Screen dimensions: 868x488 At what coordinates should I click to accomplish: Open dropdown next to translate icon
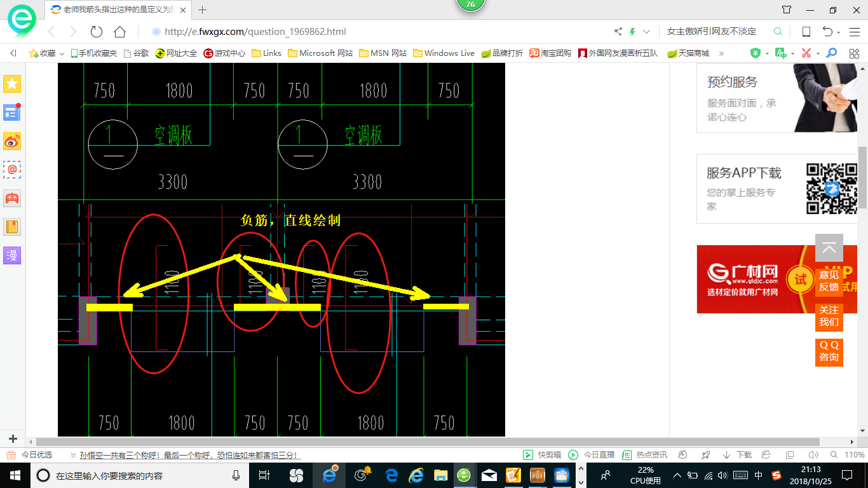pos(792,54)
